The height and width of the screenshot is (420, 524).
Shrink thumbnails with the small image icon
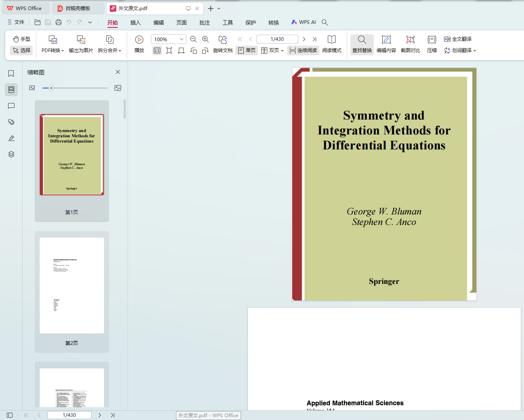coord(32,88)
